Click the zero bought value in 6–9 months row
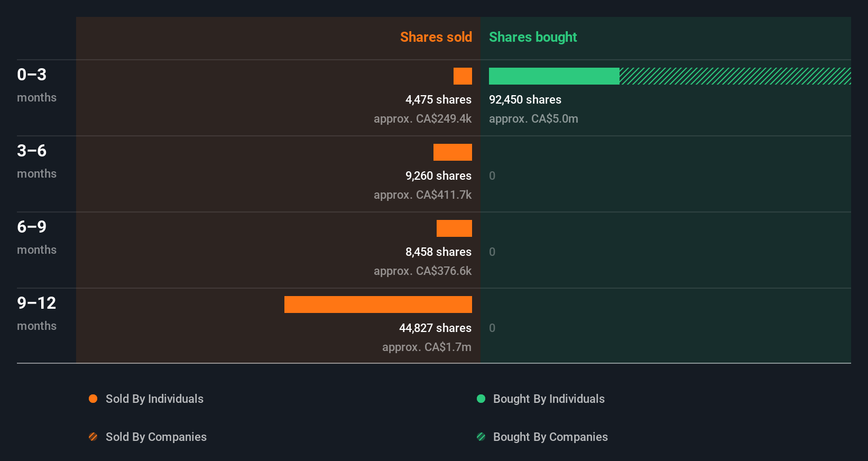This screenshot has height=461, width=868. click(492, 252)
